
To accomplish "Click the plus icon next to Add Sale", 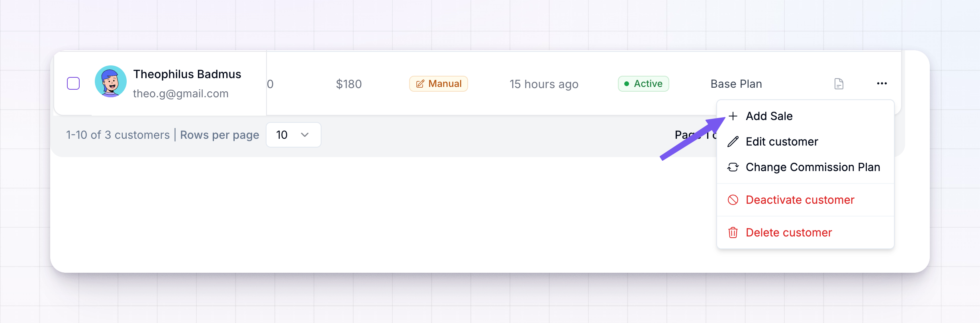I will tap(733, 116).
